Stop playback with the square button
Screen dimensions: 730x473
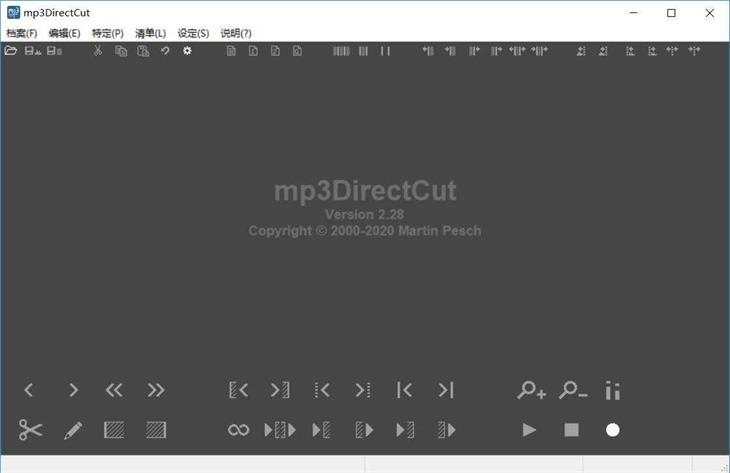[571, 430]
